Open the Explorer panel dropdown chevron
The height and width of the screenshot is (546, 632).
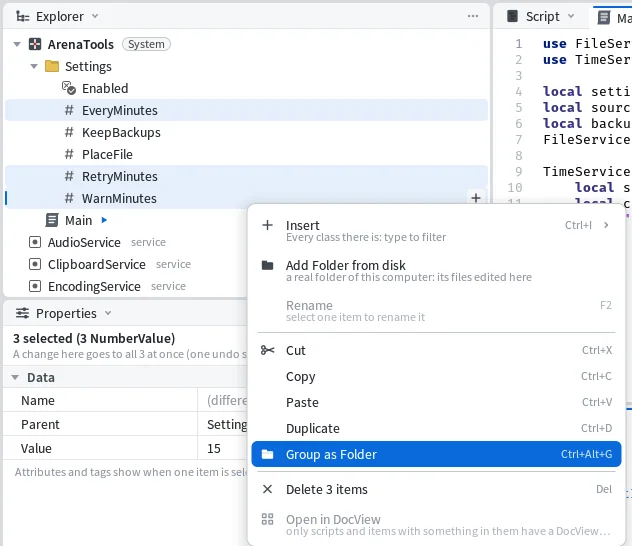95,16
